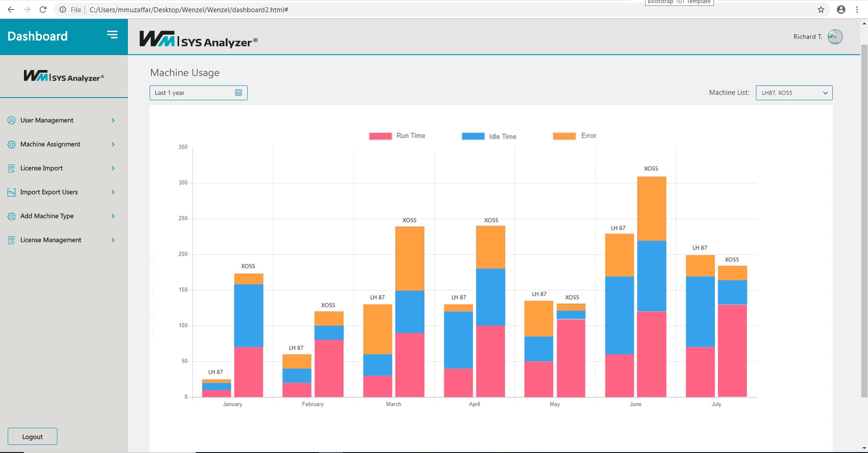868x453 pixels.
Task: Select Import Export Users menu item
Action: pyautogui.click(x=49, y=192)
